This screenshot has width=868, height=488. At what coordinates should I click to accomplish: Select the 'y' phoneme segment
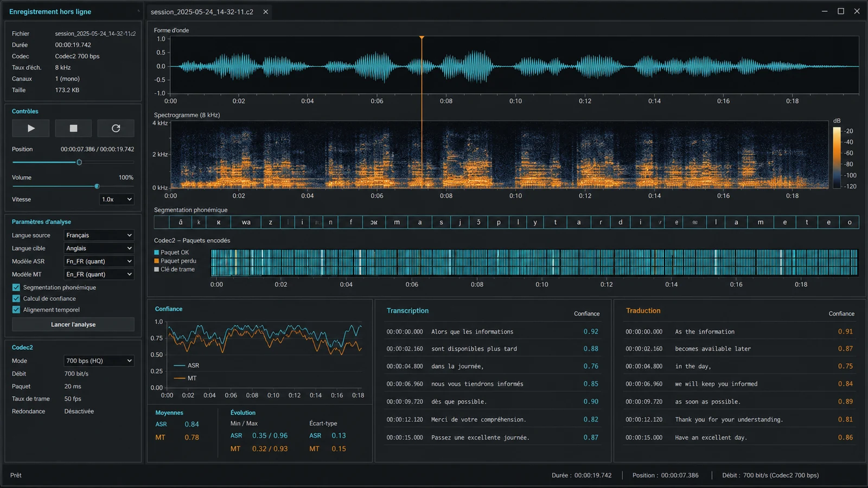coord(535,222)
